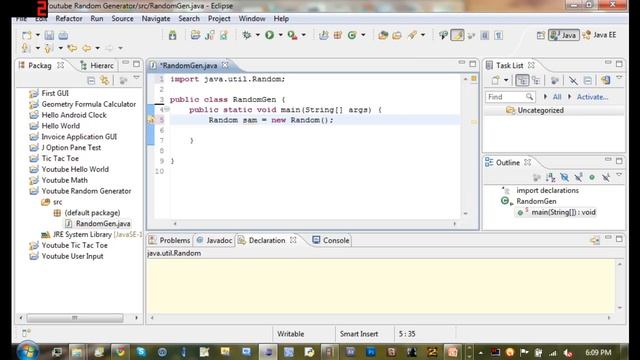640x360 pixels.
Task: Close the RandomGen.java editor tab
Action: click(225, 65)
